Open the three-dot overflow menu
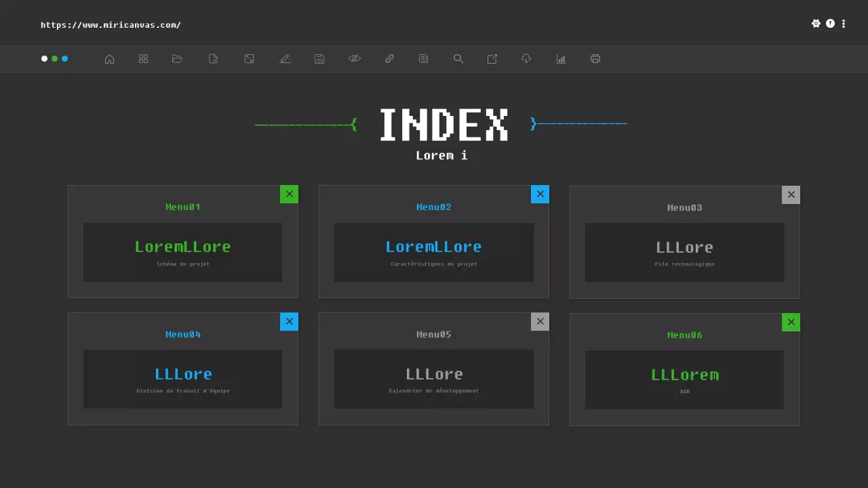This screenshot has width=868, height=488. coord(844,23)
